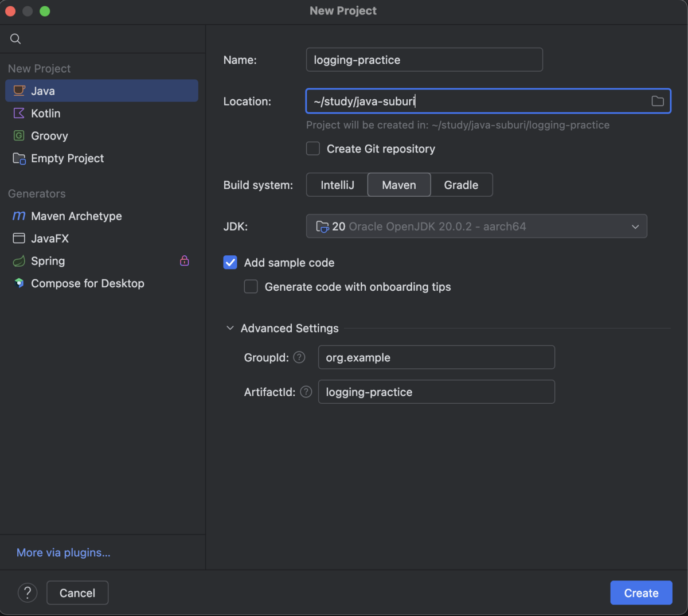This screenshot has height=616, width=688.
Task: Click the JavaFX generator icon
Action: [19, 238]
